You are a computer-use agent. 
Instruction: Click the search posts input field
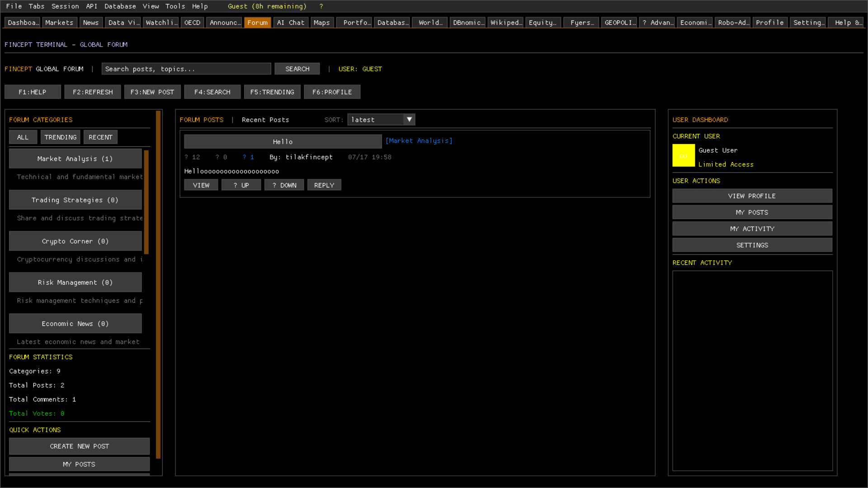(186, 69)
